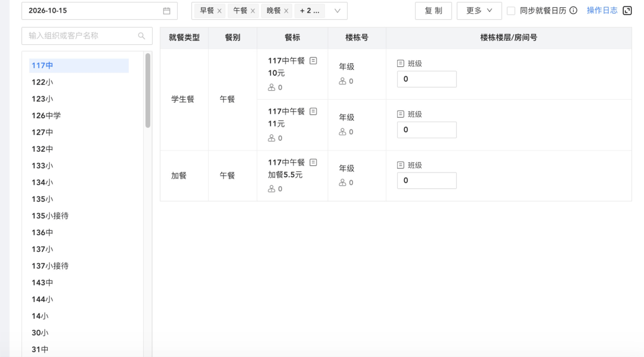Click the search magnifier icon in organization search
This screenshot has width=644, height=357.
[x=141, y=36]
